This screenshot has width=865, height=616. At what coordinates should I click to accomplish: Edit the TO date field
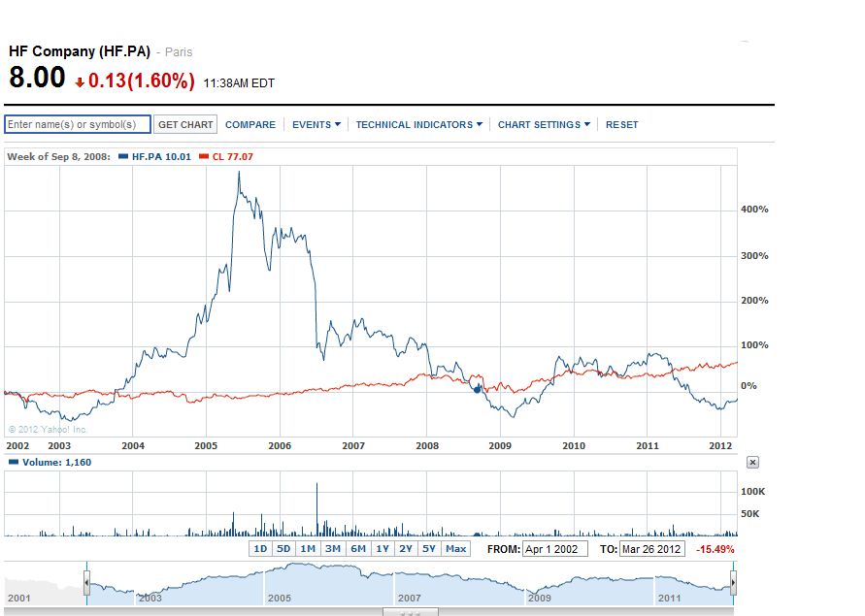[x=652, y=549]
